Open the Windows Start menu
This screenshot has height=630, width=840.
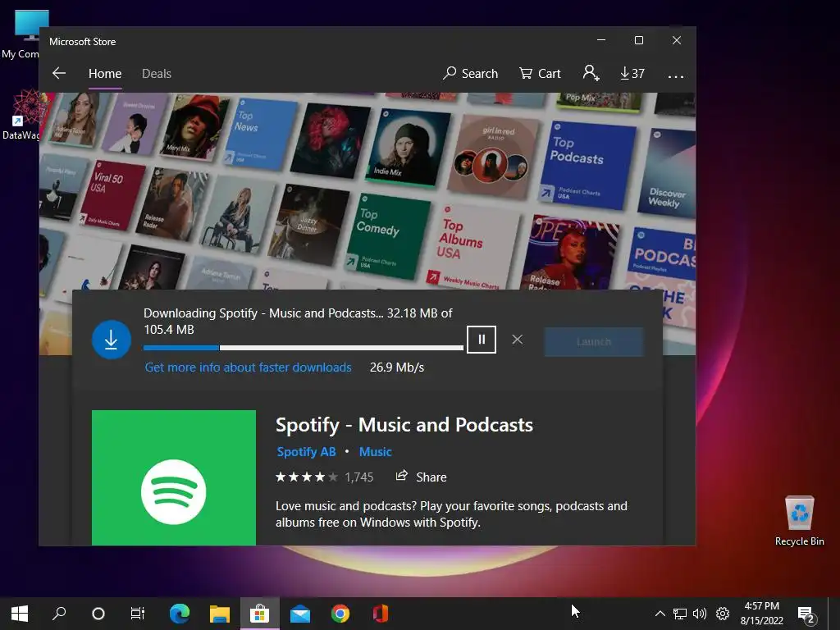point(20,614)
